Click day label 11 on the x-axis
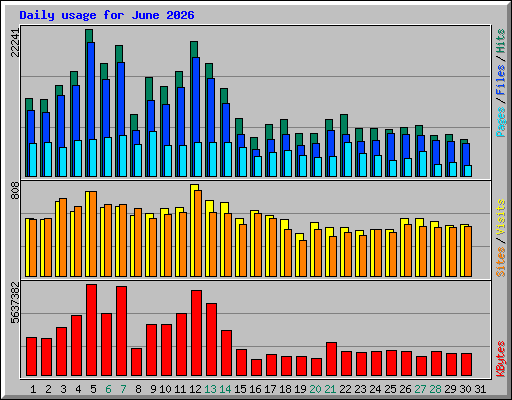This screenshot has height=400, width=512. pos(180,389)
